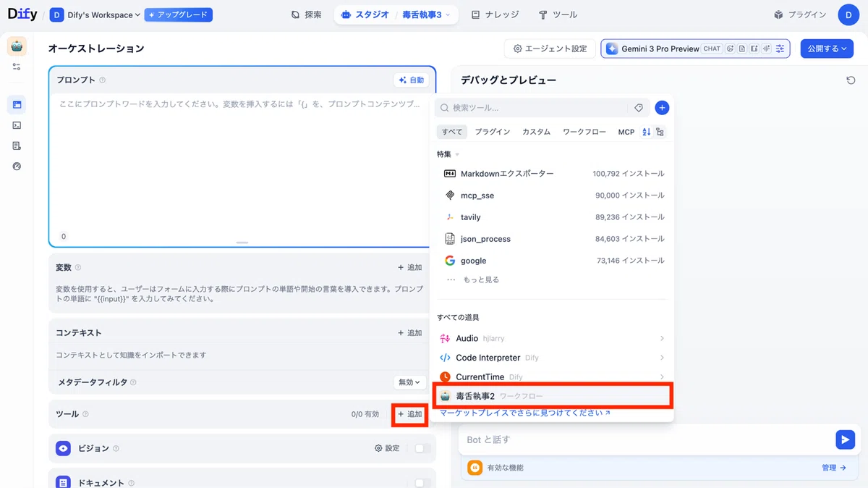Image resolution: width=868 pixels, height=488 pixels.
Task: Click 追加 in the 変数 section
Action: click(409, 268)
